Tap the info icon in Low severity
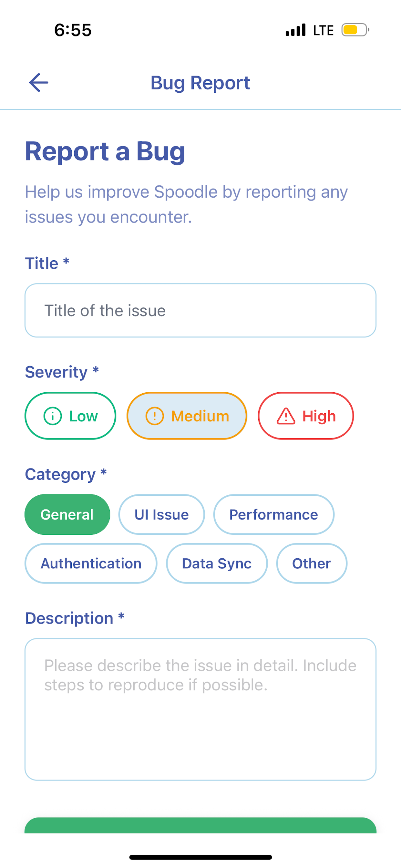The height and width of the screenshot is (868, 401). click(x=53, y=416)
